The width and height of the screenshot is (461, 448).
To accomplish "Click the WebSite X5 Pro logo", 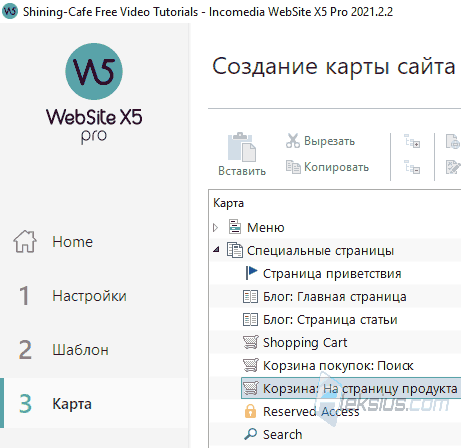I will (94, 93).
